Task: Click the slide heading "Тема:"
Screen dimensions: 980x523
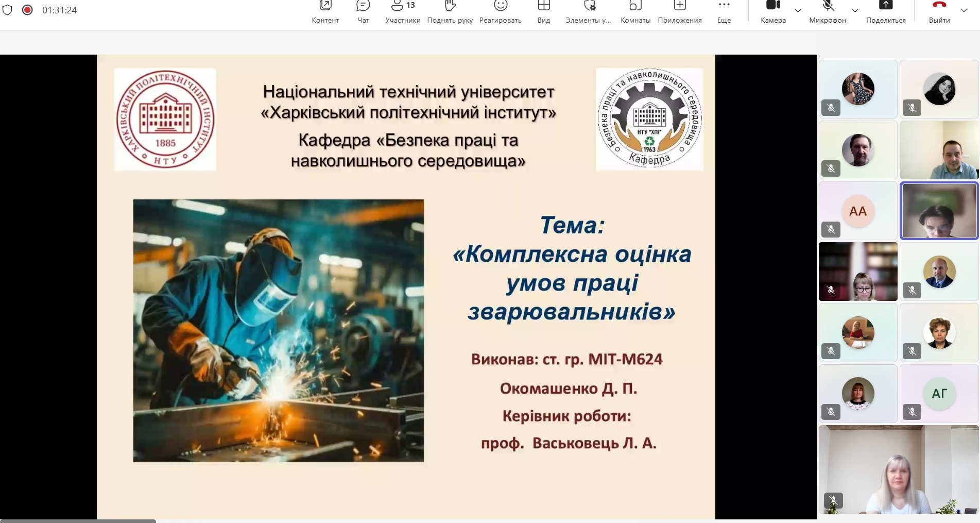Action: tap(572, 225)
